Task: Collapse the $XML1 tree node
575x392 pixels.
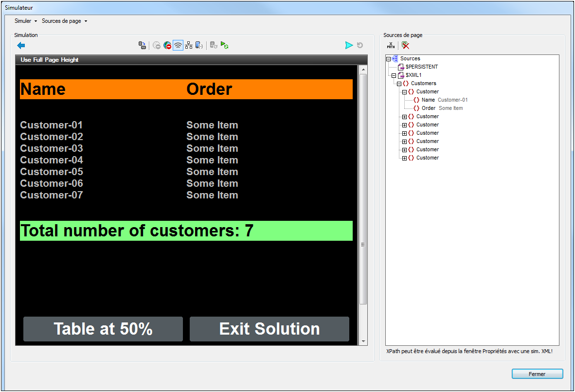Action: [x=394, y=75]
